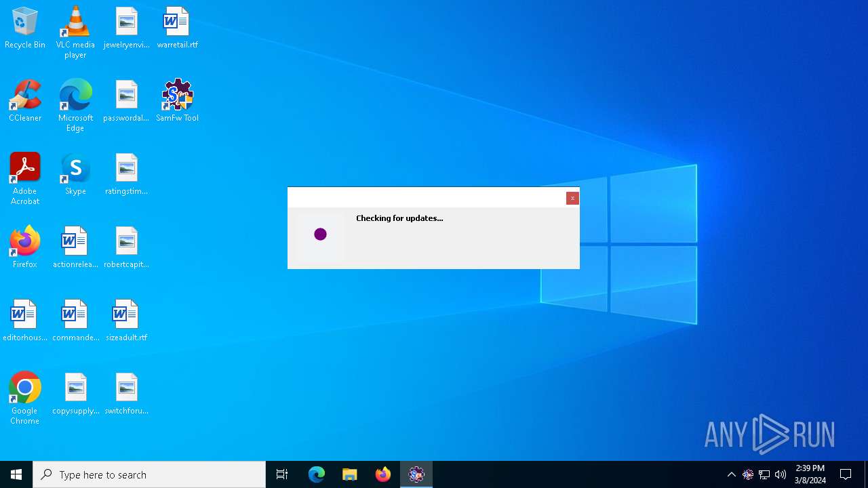Close the Checking for updates dialog
Viewport: 868px width, 488px height.
tap(572, 198)
